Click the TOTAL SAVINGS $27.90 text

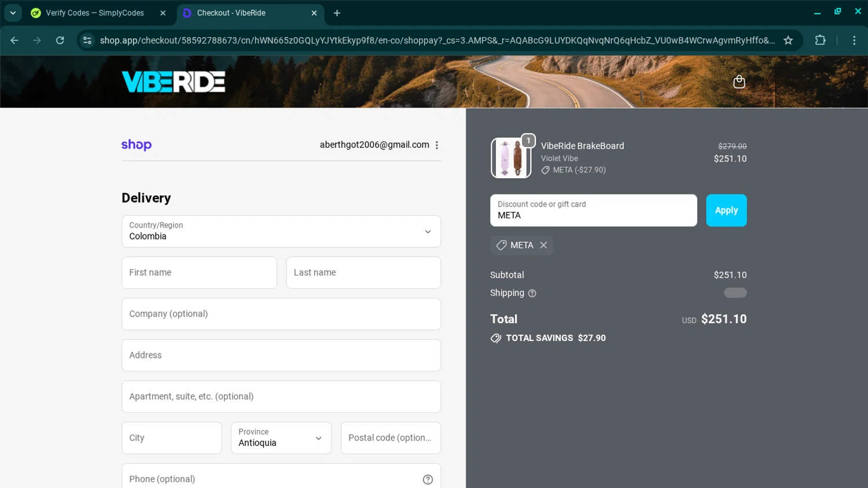pos(556,338)
